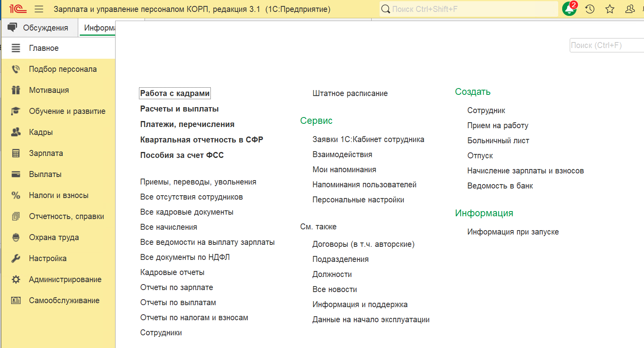Open the Главное section
Viewport: 644px width, 348px height.
(58, 48)
